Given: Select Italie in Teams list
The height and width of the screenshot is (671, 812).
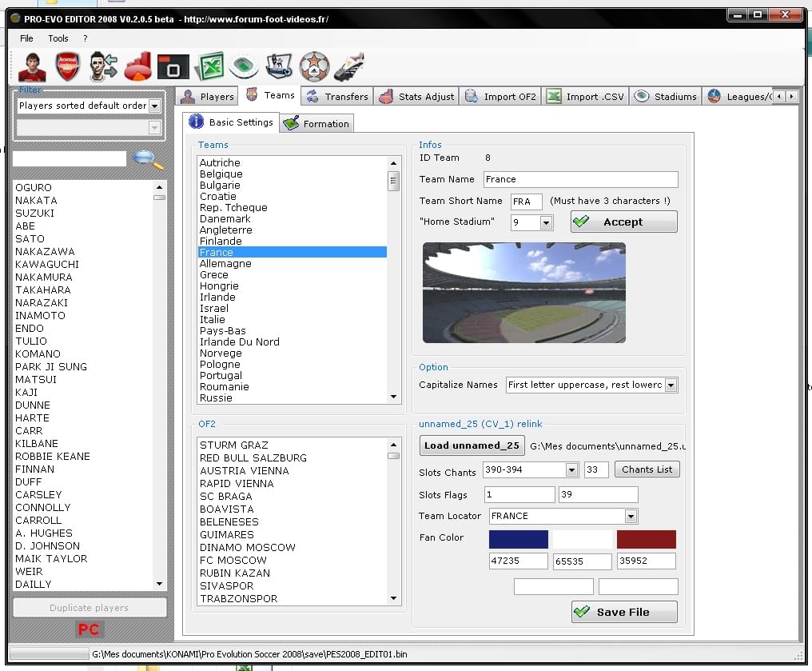Looking at the screenshot, I should [x=293, y=320].
